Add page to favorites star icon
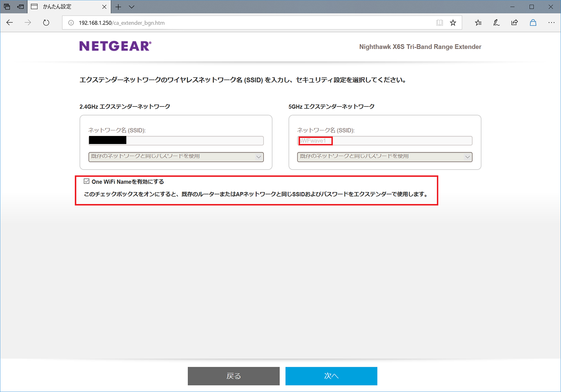Image resolution: width=561 pixels, height=392 pixels. point(453,23)
